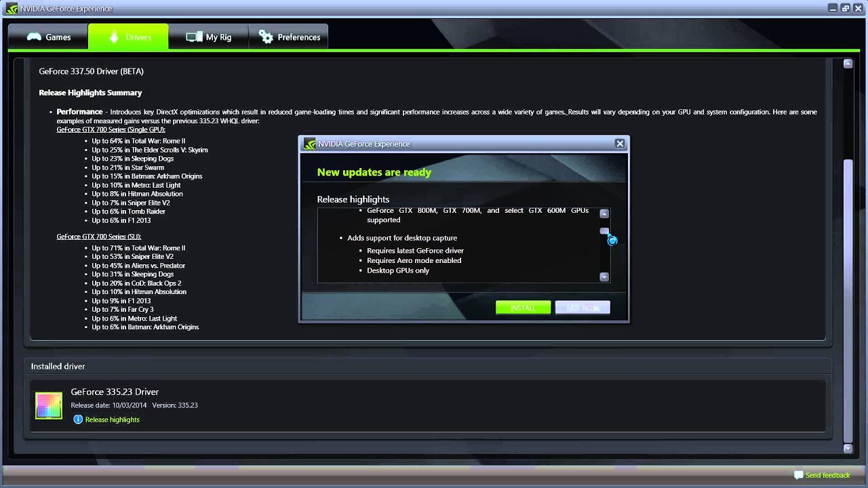Click the download arrow icon on Drivers tab
This screenshot has width=868, height=488.
[x=114, y=37]
